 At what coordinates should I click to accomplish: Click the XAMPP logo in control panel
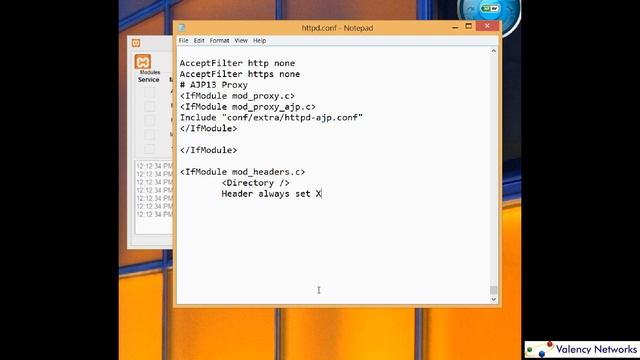click(x=143, y=62)
